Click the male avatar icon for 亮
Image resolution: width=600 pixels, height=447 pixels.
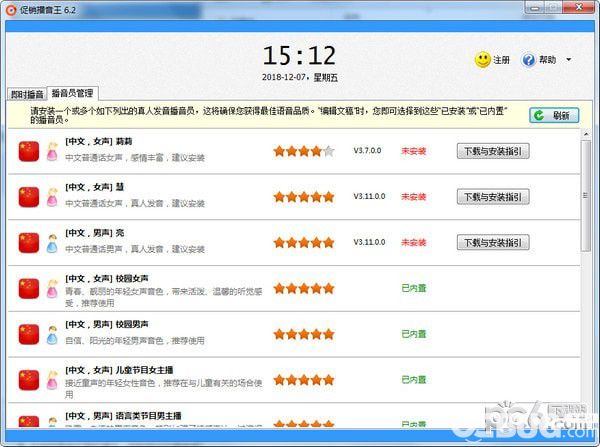click(52, 243)
